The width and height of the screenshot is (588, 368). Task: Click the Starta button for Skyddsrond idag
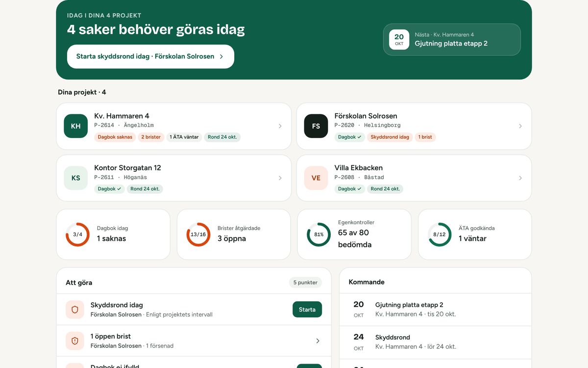tap(307, 310)
